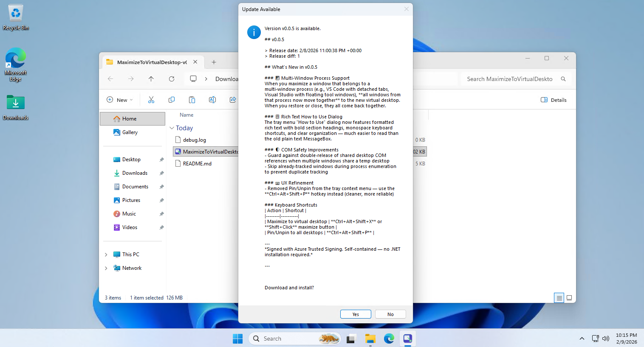Go up one folder level
Viewport: 644px width, 347px height.
pos(151,79)
